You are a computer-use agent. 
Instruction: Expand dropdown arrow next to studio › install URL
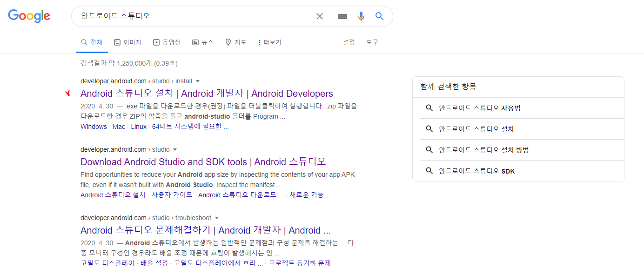[x=198, y=81]
